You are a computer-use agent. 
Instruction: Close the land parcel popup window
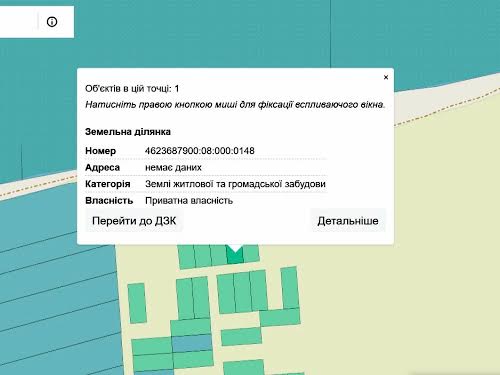point(386,77)
